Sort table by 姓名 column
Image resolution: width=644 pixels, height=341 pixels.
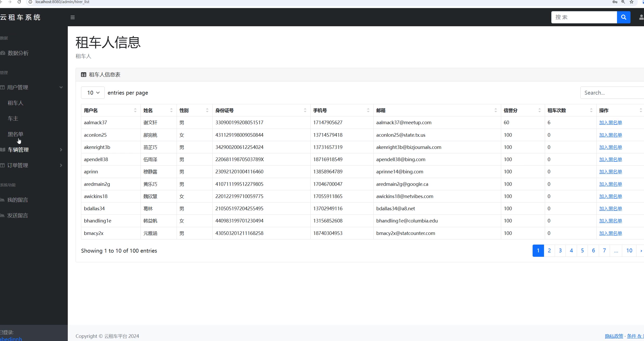(x=158, y=110)
